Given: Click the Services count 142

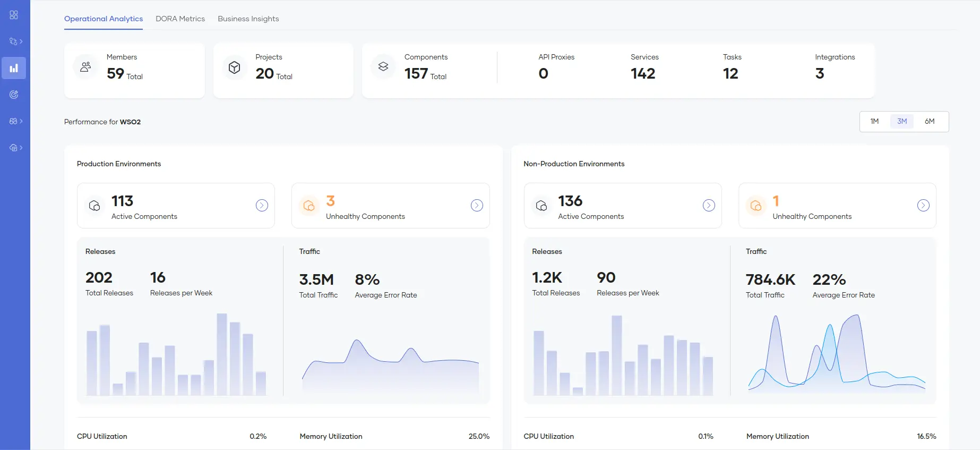Looking at the screenshot, I should coord(643,73).
